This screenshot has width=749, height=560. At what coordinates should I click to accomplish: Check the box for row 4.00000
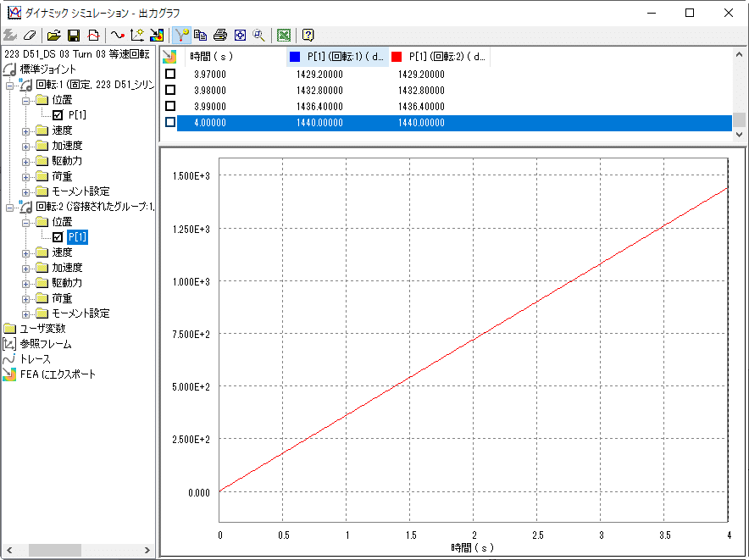[x=170, y=122]
